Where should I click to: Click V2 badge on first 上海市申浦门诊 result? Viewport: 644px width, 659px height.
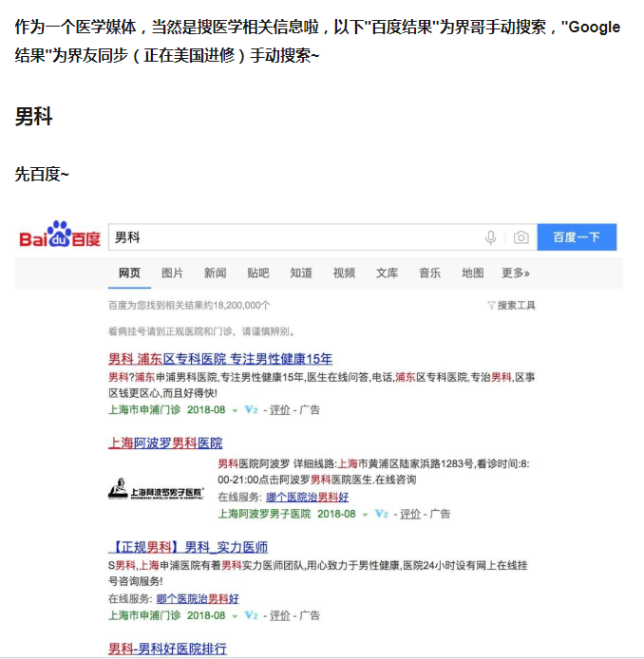pos(251,409)
